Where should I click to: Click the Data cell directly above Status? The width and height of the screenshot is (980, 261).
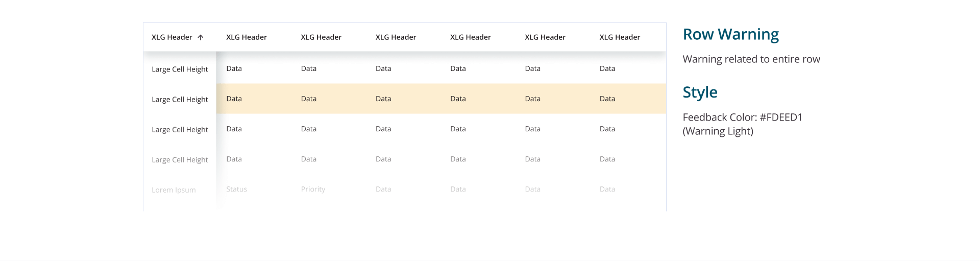click(234, 159)
